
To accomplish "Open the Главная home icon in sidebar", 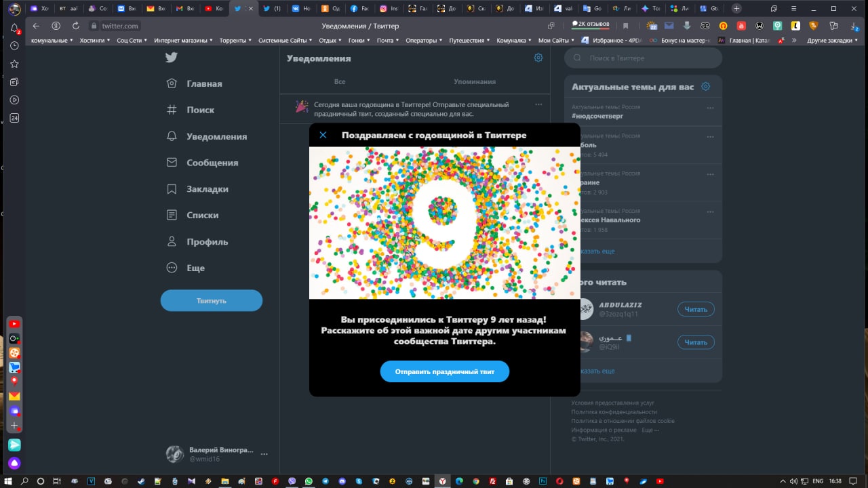I will click(x=172, y=83).
